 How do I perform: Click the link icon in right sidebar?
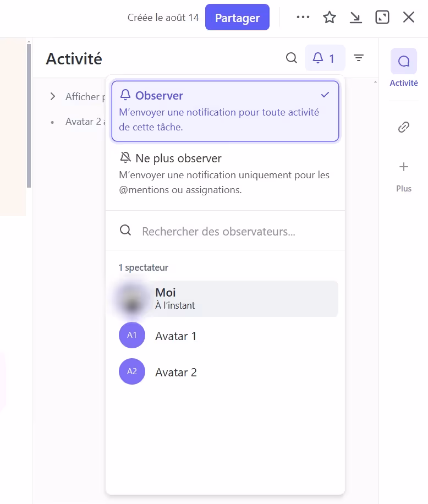403,127
